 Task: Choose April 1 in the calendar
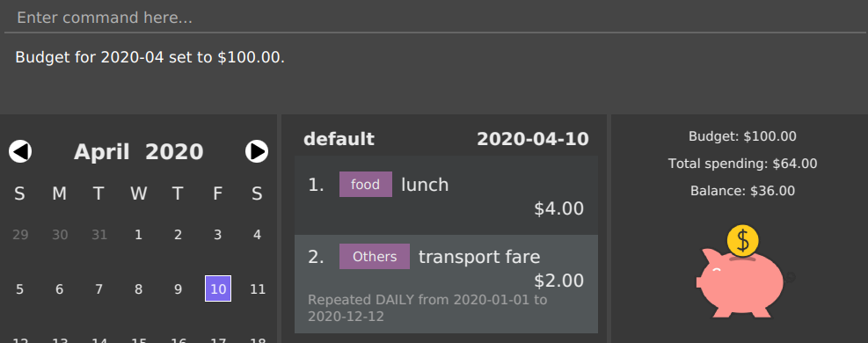[138, 235]
